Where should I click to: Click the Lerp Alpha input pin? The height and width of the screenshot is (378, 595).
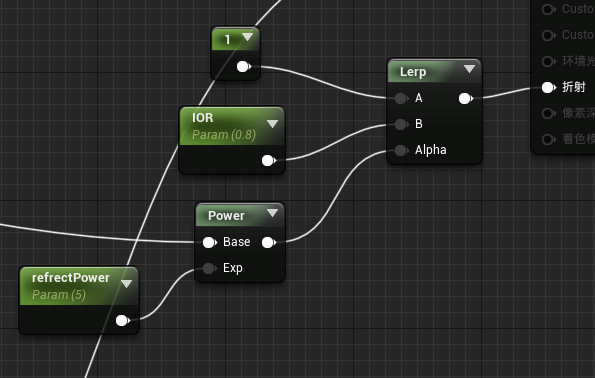pyautogui.click(x=401, y=150)
